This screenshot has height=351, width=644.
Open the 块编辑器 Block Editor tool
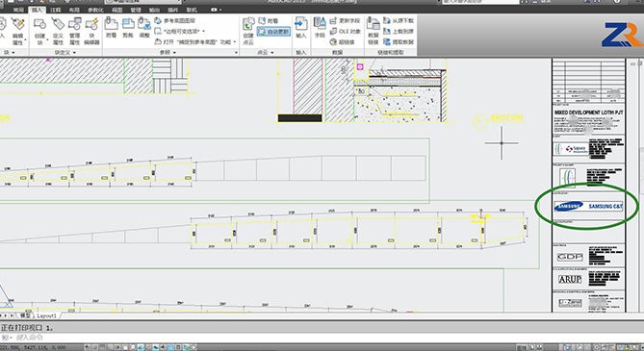click(91, 31)
